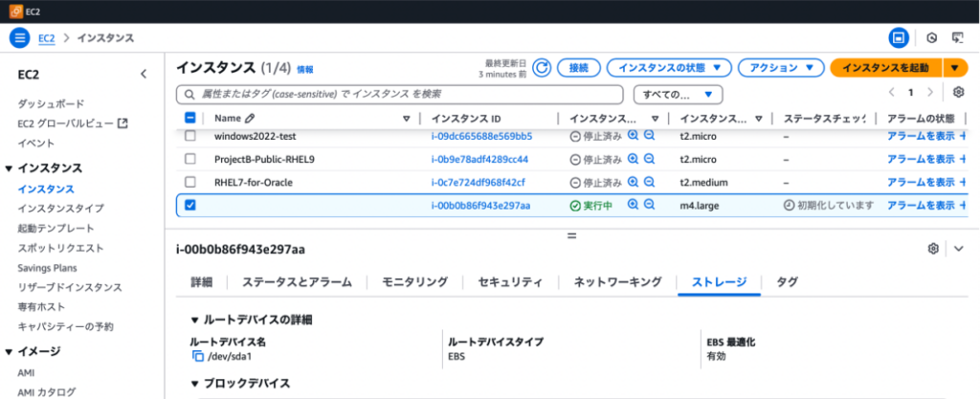Collapse the EC2 sidebar chevron
This screenshot has height=399, width=980.
(x=144, y=75)
